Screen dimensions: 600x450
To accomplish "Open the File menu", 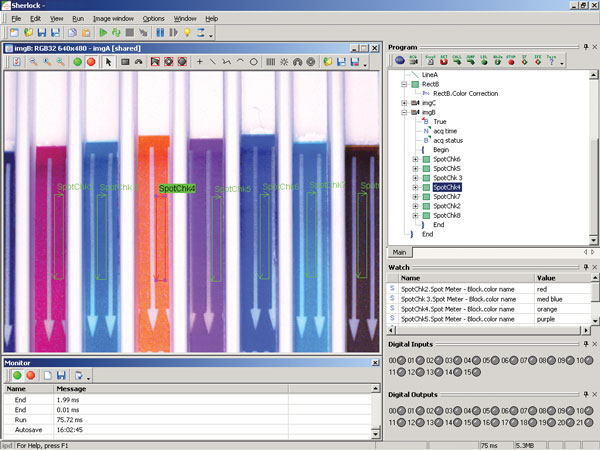I will pos(16,18).
